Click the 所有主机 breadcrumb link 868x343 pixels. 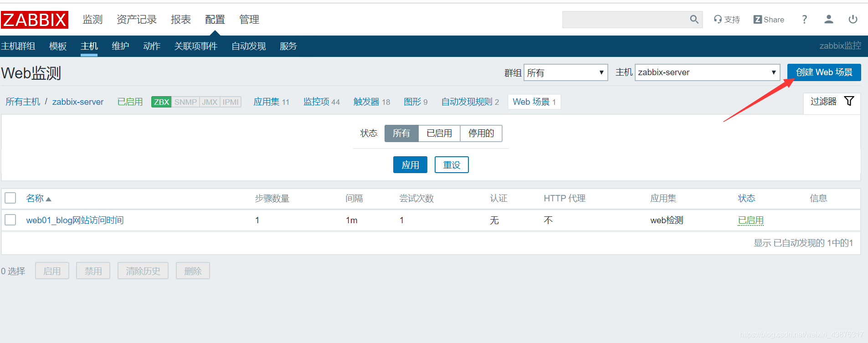(x=23, y=102)
